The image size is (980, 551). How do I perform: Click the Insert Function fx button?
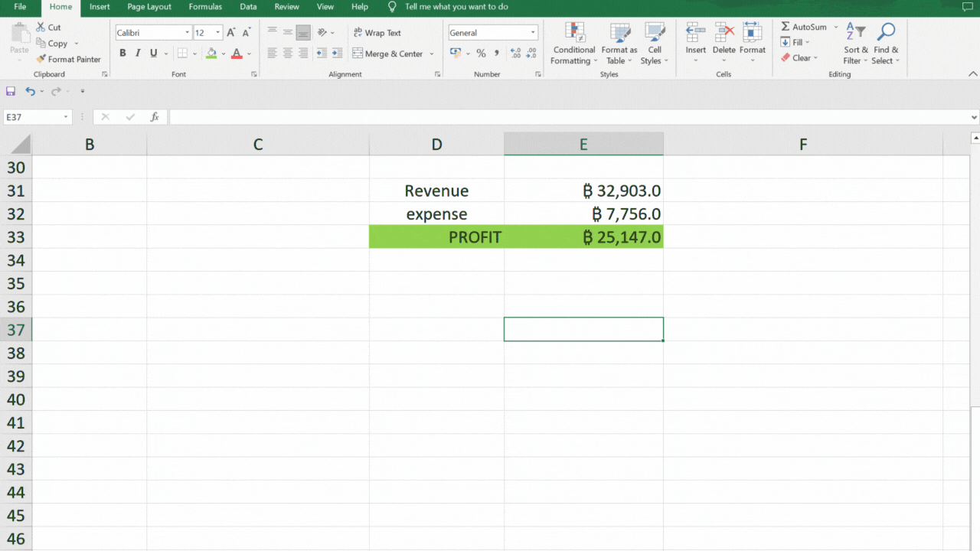[x=155, y=117]
